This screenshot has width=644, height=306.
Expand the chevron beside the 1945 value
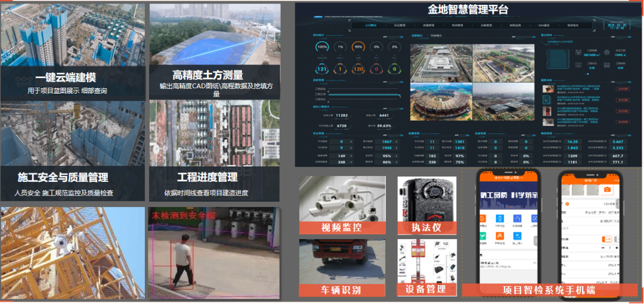[x=397, y=147]
